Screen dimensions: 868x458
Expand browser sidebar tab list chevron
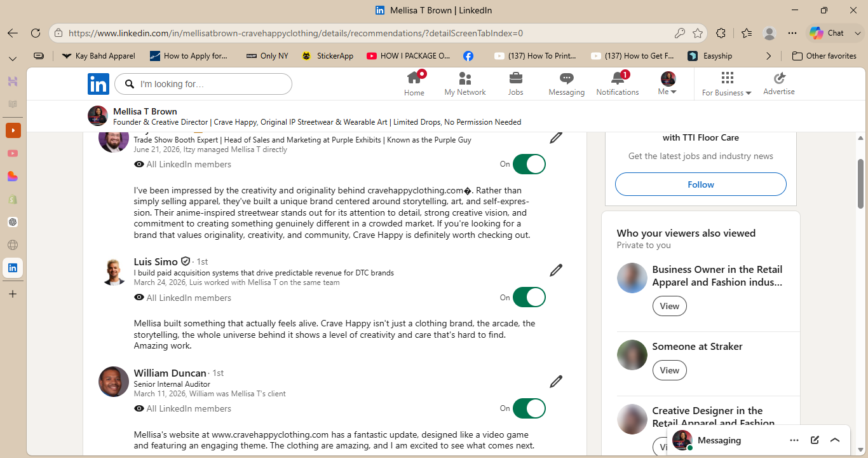click(13, 59)
